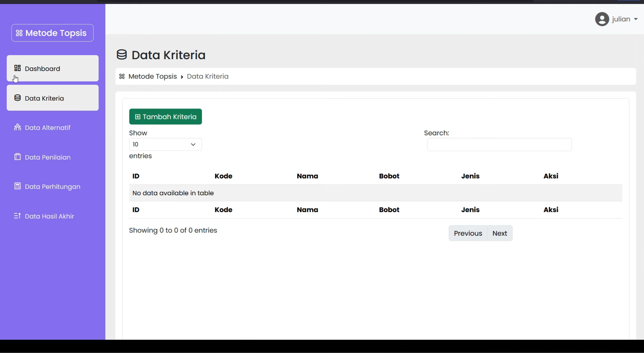Click the database icon beside page title
644x353 pixels.
122,55
